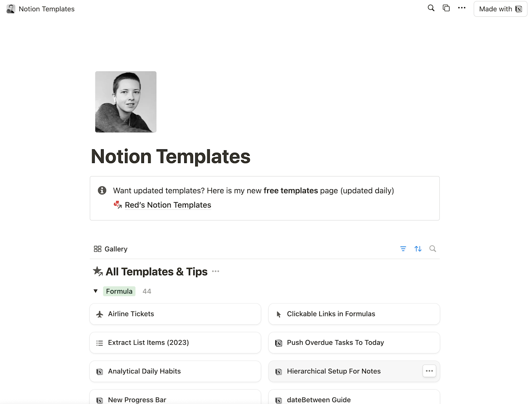Screen dimensions: 532x404
Task: Click the group count 44
Action: (147, 291)
